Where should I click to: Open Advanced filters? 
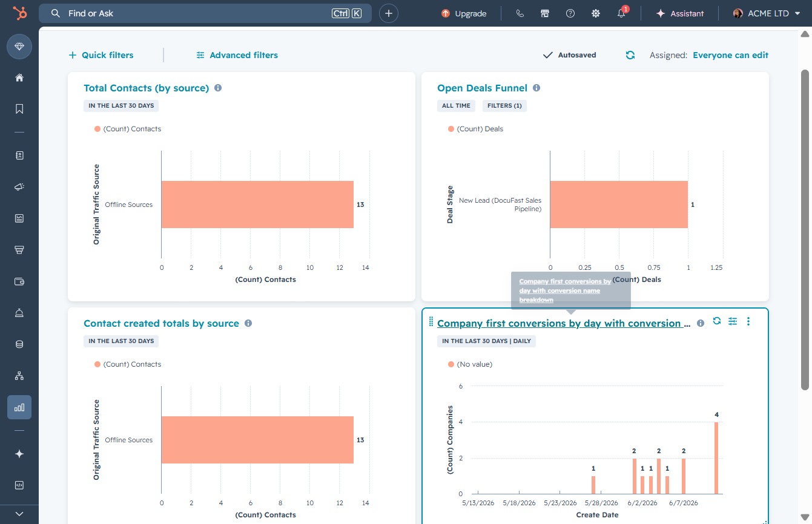pyautogui.click(x=237, y=55)
